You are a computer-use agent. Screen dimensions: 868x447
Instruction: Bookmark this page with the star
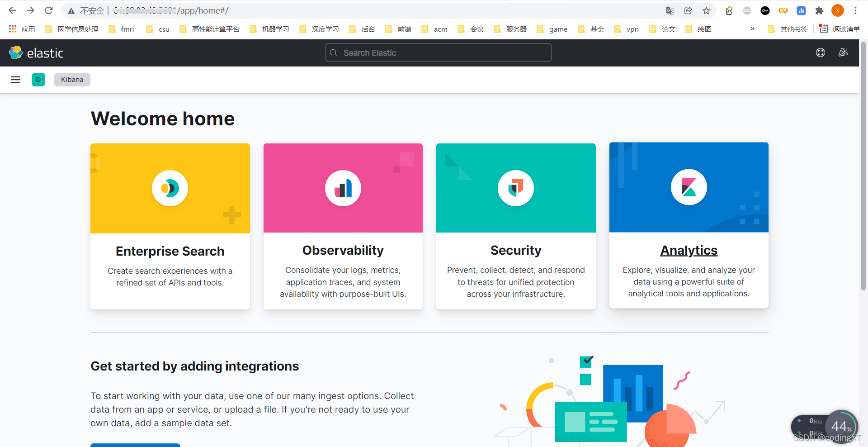click(x=706, y=10)
